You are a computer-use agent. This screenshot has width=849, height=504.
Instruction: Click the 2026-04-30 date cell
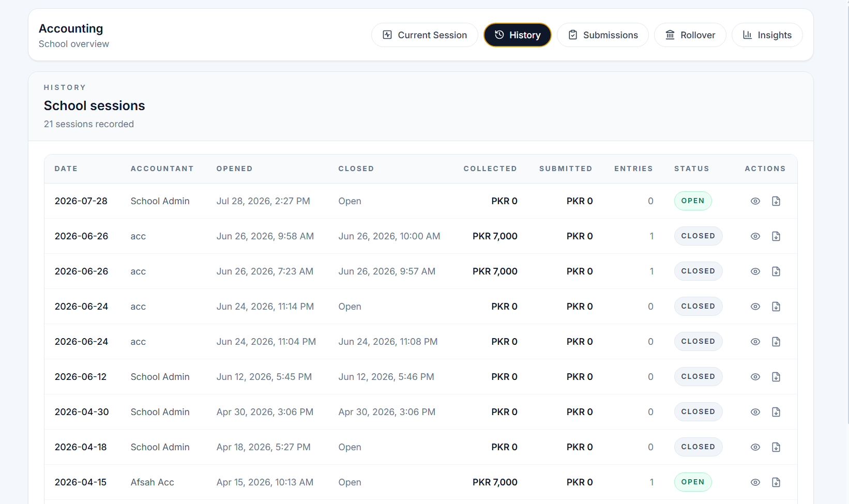click(x=82, y=412)
